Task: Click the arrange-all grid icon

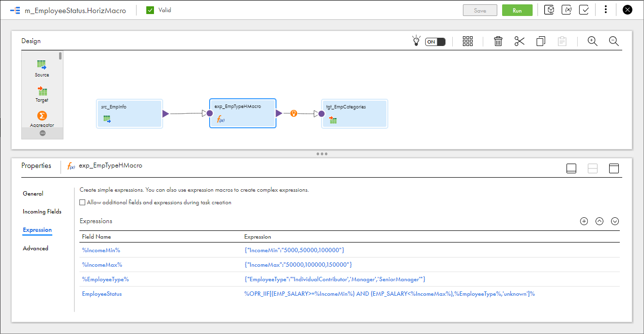Action: coord(468,41)
